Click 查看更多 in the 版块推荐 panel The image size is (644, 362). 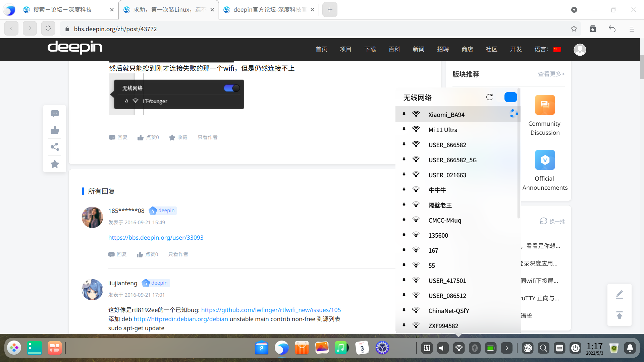tap(551, 74)
